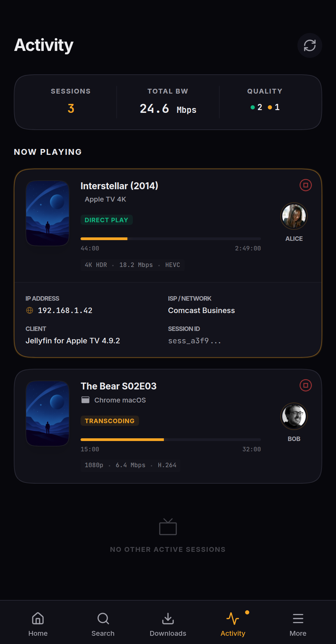Screen dimensions: 336x644
Task: Switch to the Downloads tab
Action: tap(168, 624)
